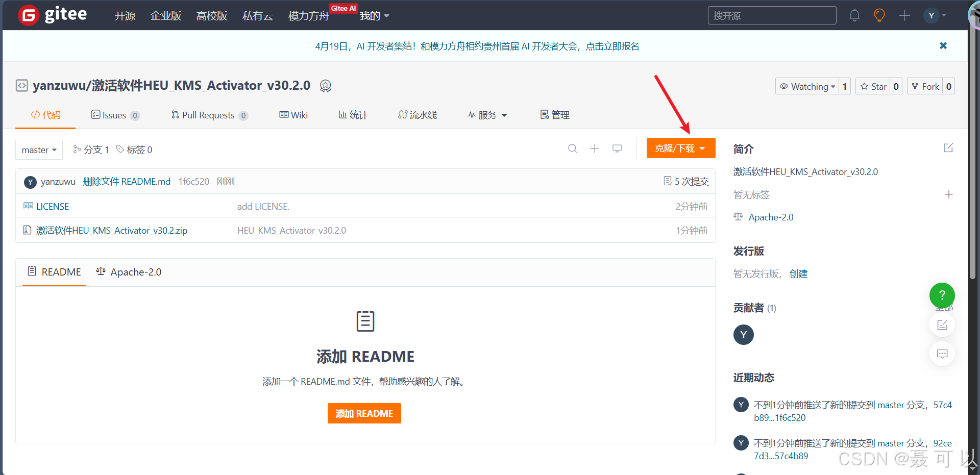View 分支 1 branches
Image resolution: width=980 pixels, height=475 pixels.
pos(91,149)
